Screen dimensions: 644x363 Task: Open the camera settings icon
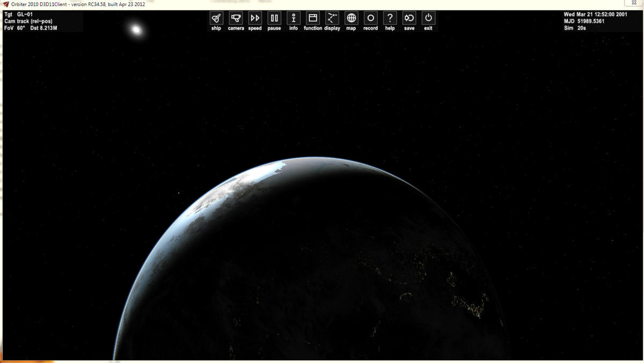(236, 18)
